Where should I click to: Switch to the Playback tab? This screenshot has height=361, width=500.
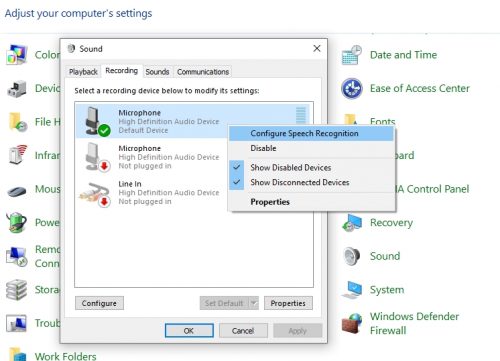(83, 72)
